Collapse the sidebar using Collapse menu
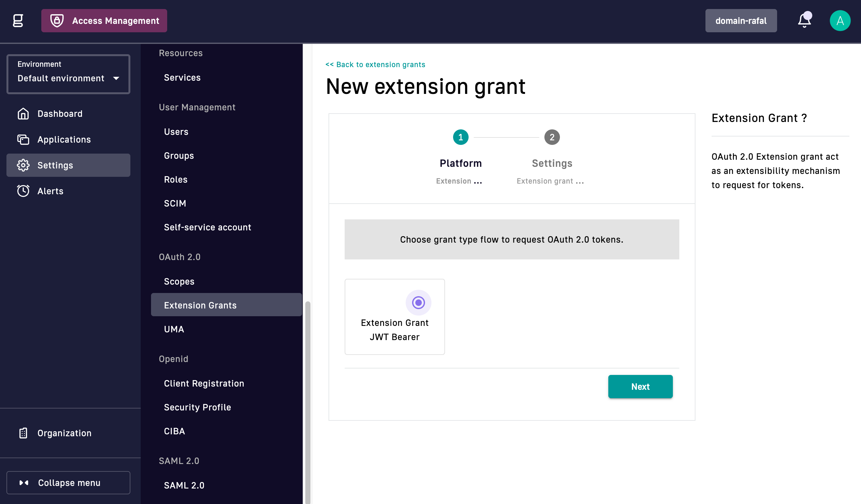 click(x=68, y=482)
